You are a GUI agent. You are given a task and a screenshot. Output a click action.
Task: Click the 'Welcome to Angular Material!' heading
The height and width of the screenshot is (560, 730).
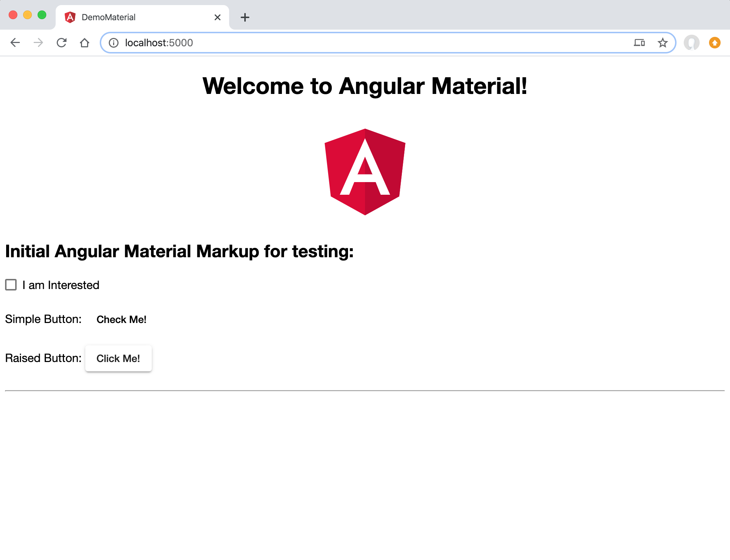point(365,86)
